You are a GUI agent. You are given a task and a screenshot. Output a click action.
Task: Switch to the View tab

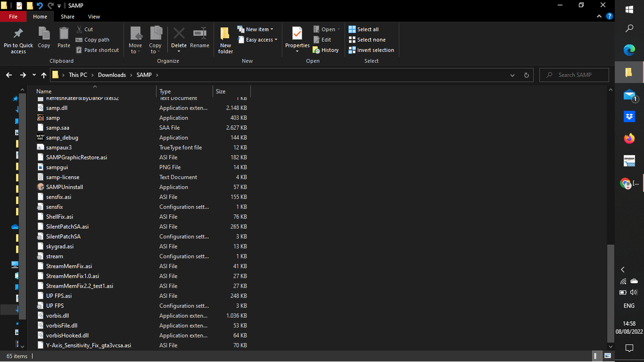94,17
